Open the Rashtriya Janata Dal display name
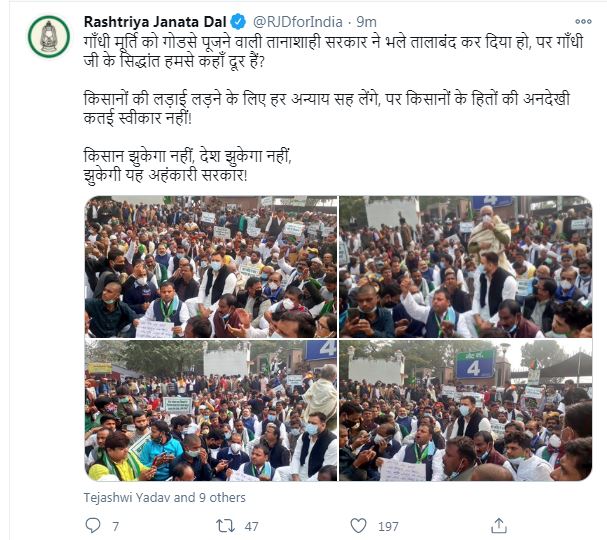The height and width of the screenshot is (540, 607). (155, 22)
